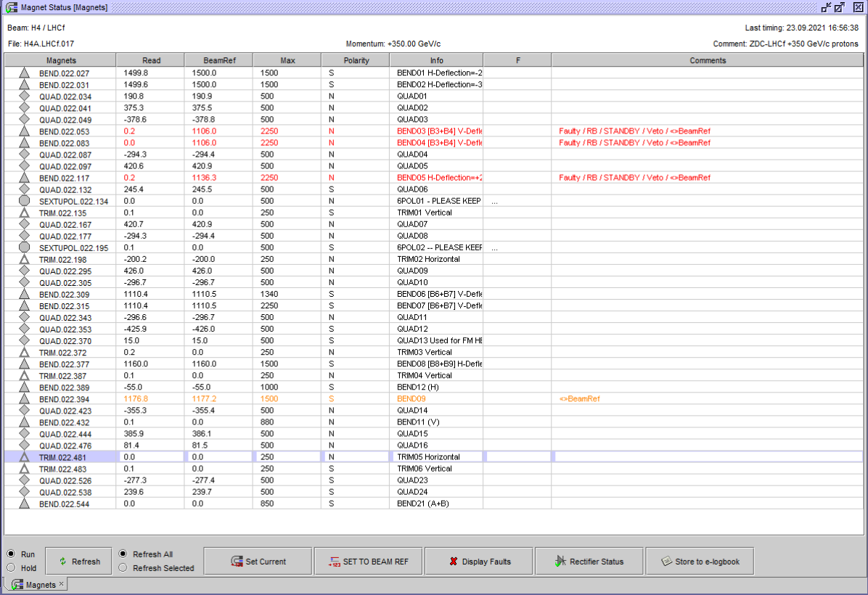This screenshot has width=868, height=595.
Task: Click the outlined triangle icon beside TRIM.022.135
Action: point(24,213)
